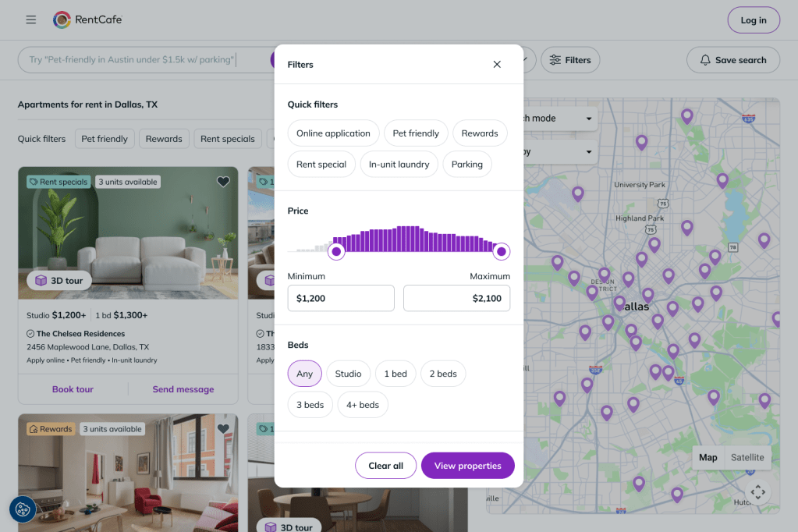
Task: Click the map fullscreen expand icon
Action: [757, 491]
